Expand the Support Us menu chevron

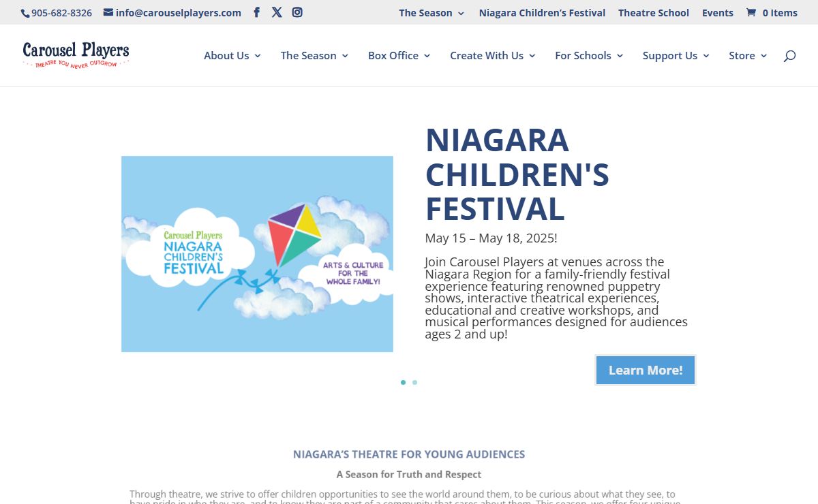click(x=706, y=56)
